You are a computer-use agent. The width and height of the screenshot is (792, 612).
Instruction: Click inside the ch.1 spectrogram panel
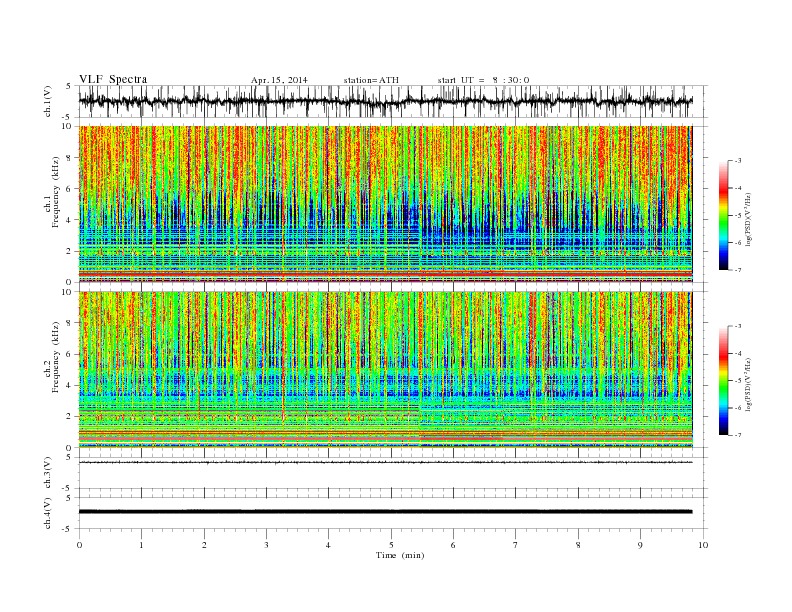tap(386, 204)
